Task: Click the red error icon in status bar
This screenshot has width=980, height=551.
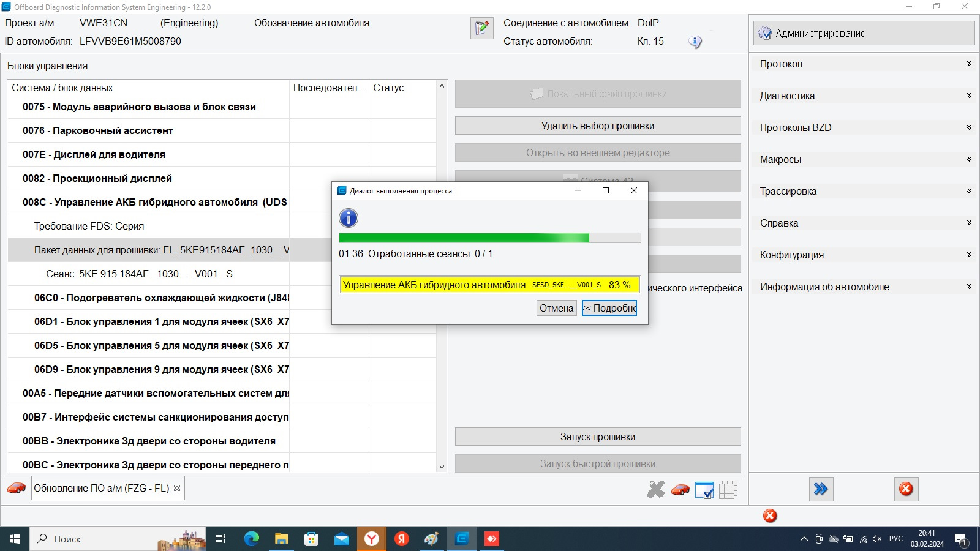Action: pyautogui.click(x=770, y=515)
